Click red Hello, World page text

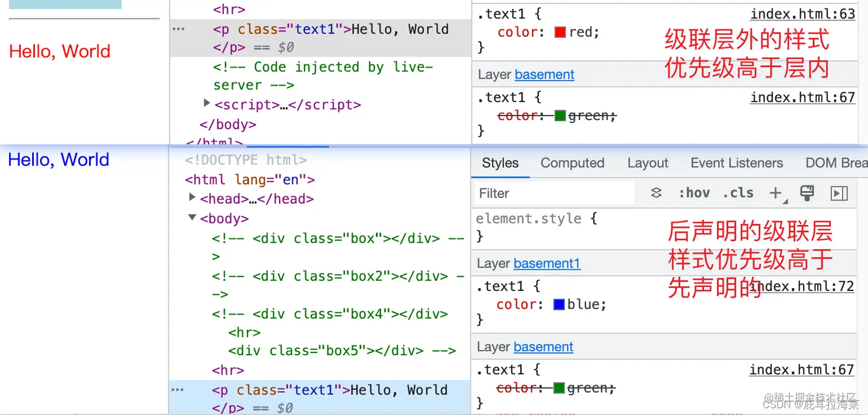pos(60,51)
